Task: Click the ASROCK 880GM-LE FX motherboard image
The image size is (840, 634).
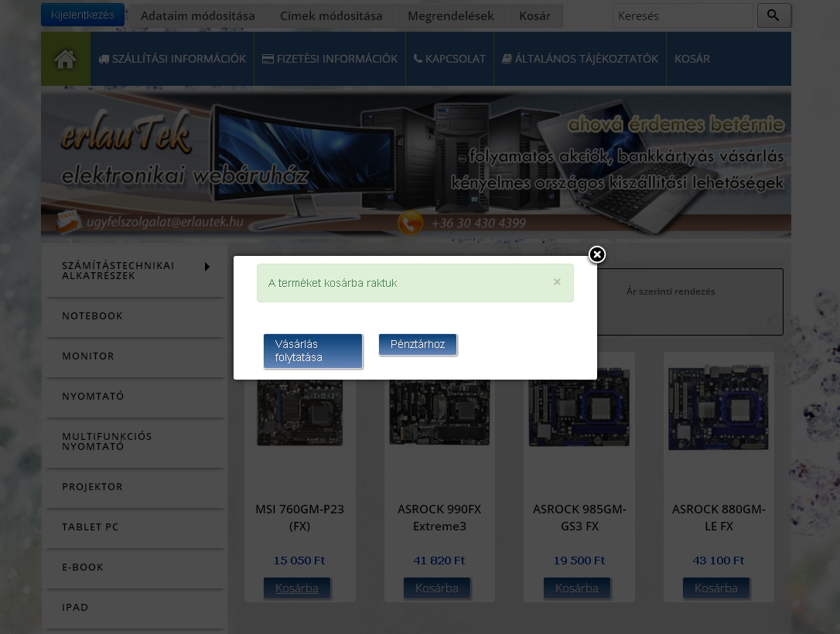Action: pos(719,407)
